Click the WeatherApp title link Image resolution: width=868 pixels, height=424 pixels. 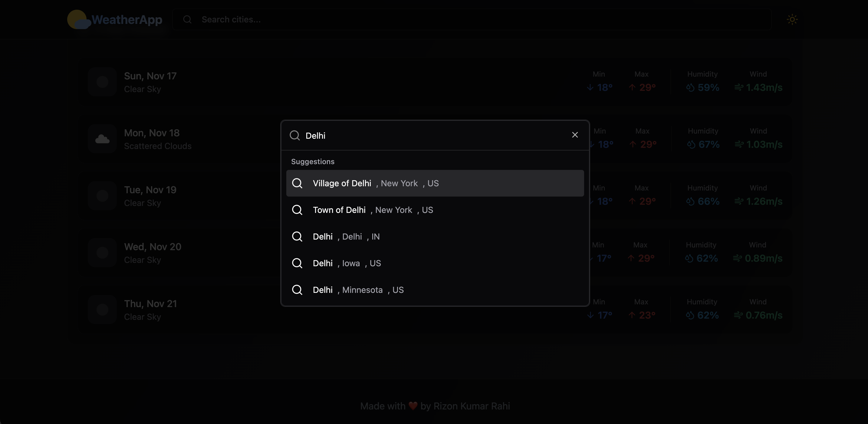coord(127,20)
